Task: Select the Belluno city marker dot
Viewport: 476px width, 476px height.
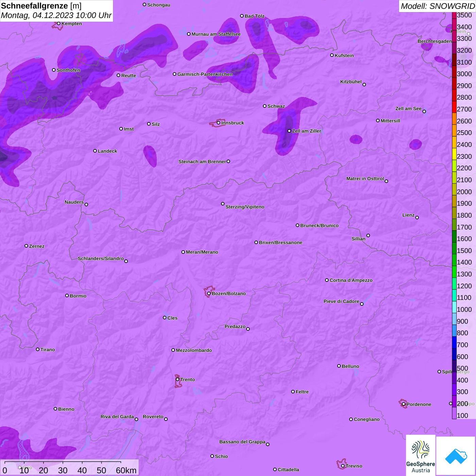Action: point(339,366)
